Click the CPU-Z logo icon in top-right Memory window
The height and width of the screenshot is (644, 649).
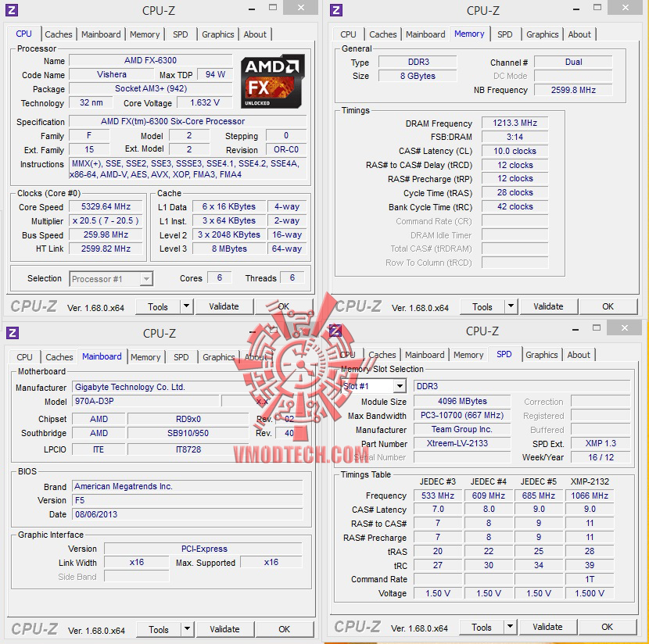336,10
